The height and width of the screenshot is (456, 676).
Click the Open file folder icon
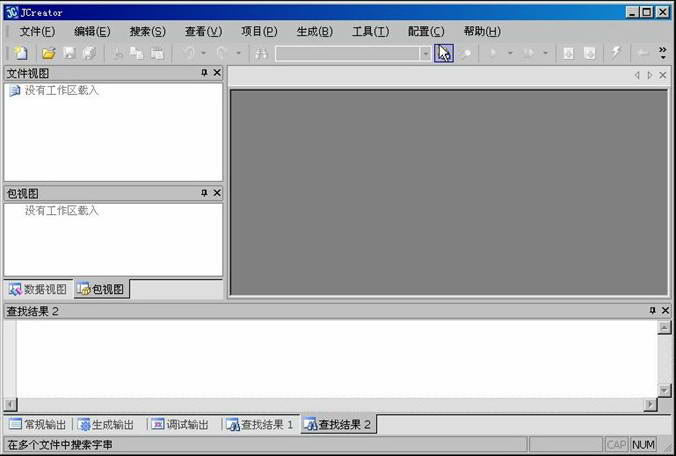coord(48,53)
